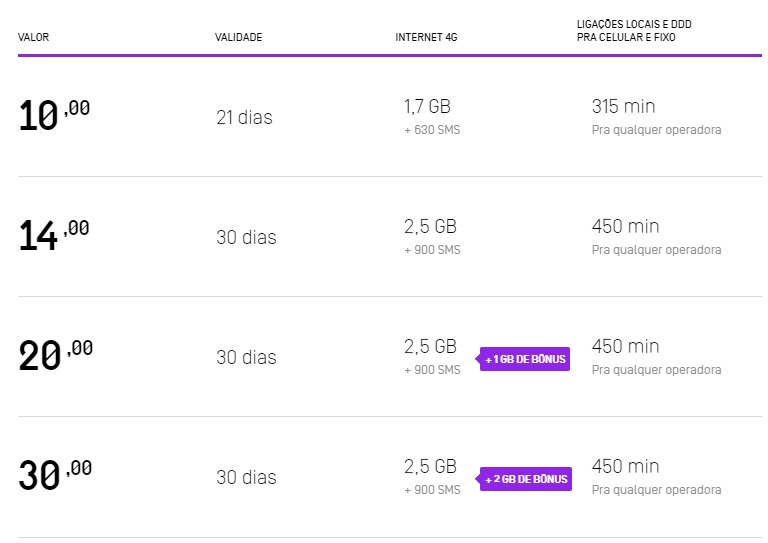Click Pra qualquer operadora in 10,00 row
This screenshot has width=768, height=543.
pos(656,130)
